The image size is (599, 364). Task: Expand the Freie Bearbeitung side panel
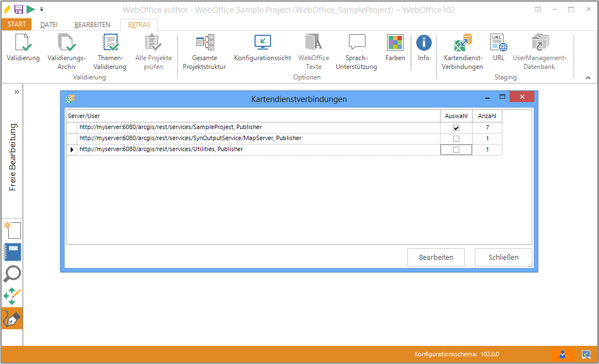[x=17, y=92]
